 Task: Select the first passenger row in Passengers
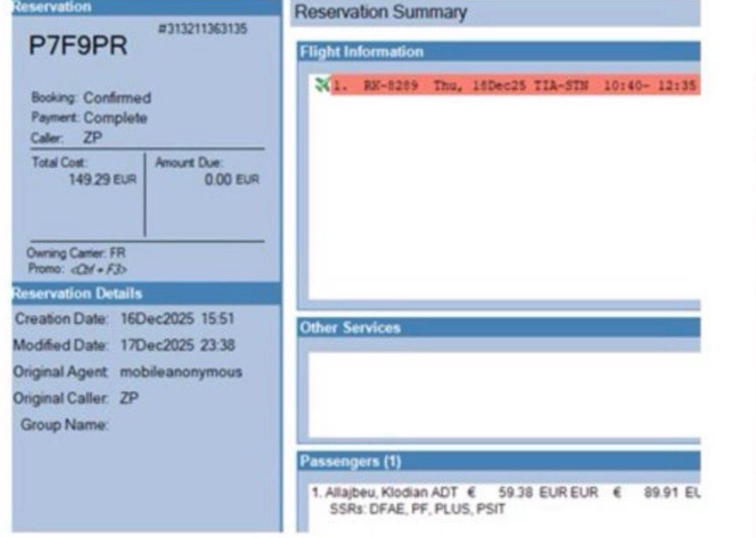504,492
